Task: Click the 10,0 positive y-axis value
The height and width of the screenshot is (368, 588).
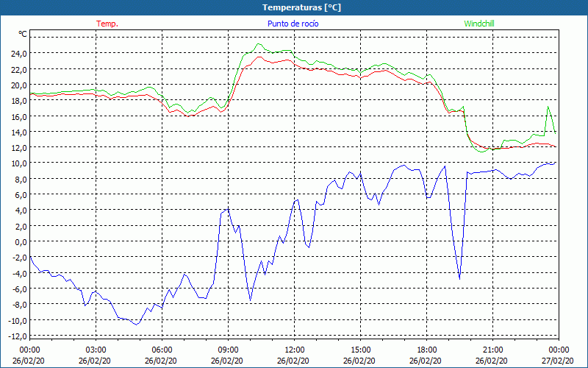Action: [19, 163]
